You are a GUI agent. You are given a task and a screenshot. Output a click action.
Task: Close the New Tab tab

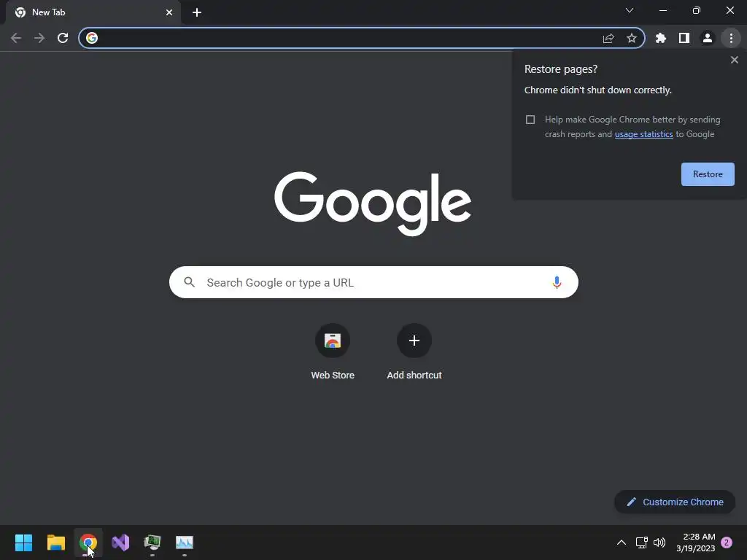pyautogui.click(x=169, y=12)
